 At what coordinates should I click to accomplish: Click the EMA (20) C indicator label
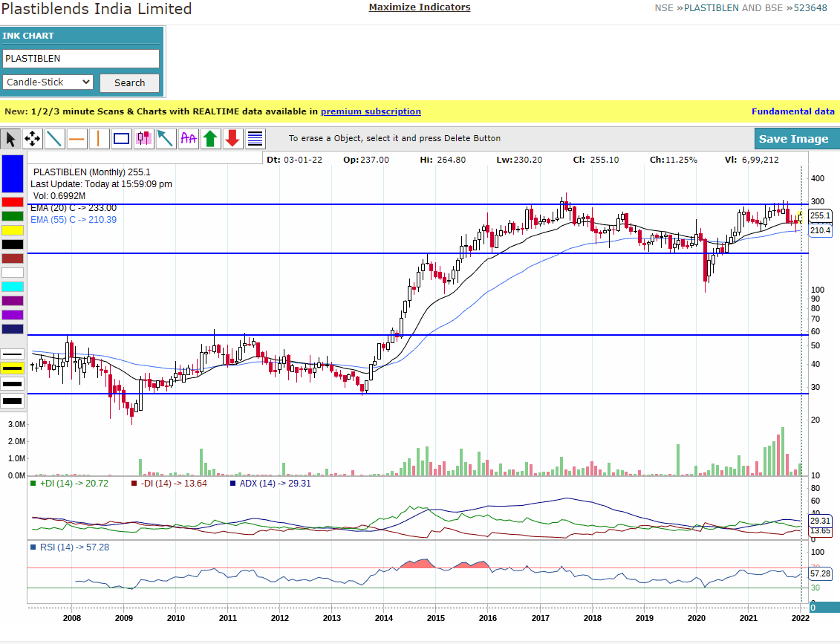tap(74, 208)
